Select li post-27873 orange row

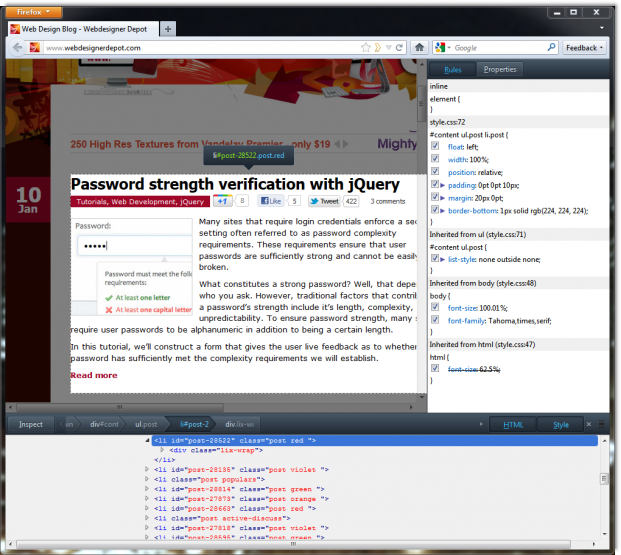pyautogui.click(x=241, y=499)
